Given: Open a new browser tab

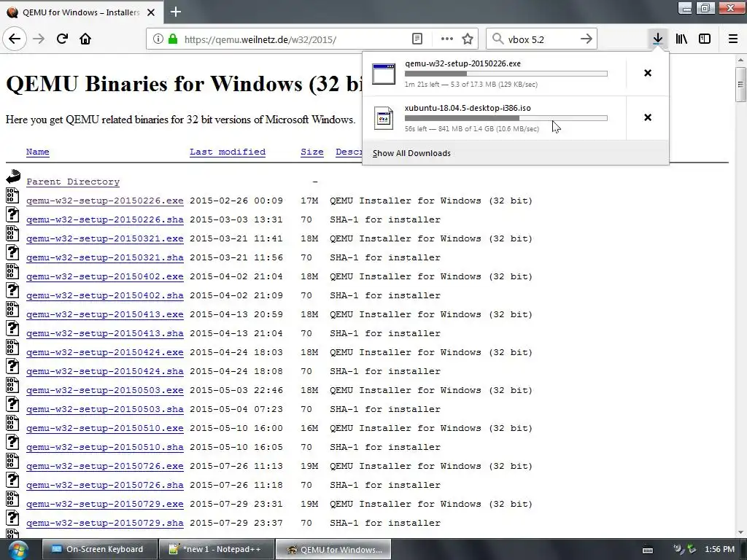Looking at the screenshot, I should [176, 12].
